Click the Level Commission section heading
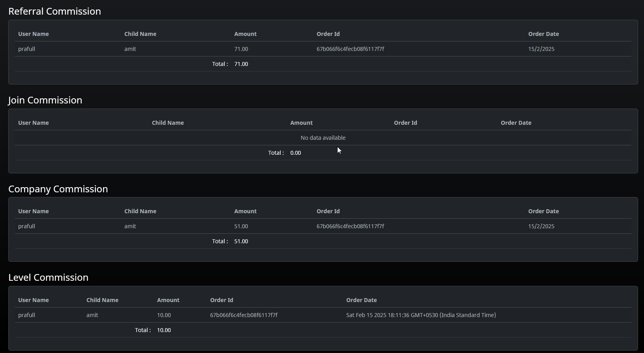Viewport: 644px width, 353px height. click(48, 278)
